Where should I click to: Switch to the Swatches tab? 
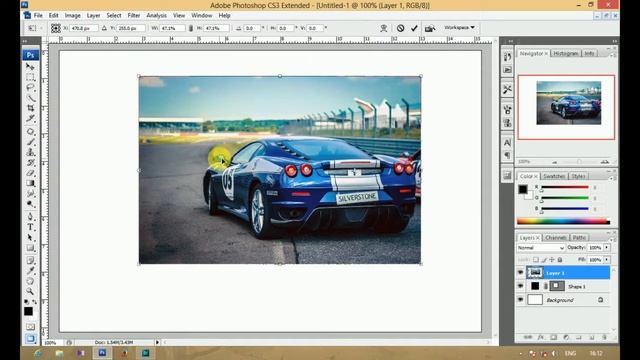(x=554, y=176)
